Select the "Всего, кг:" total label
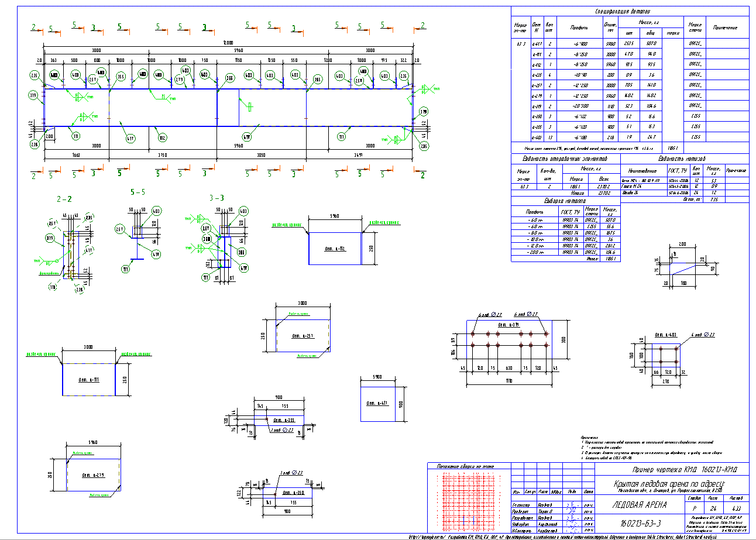756x540 pixels. pyautogui.click(x=692, y=199)
